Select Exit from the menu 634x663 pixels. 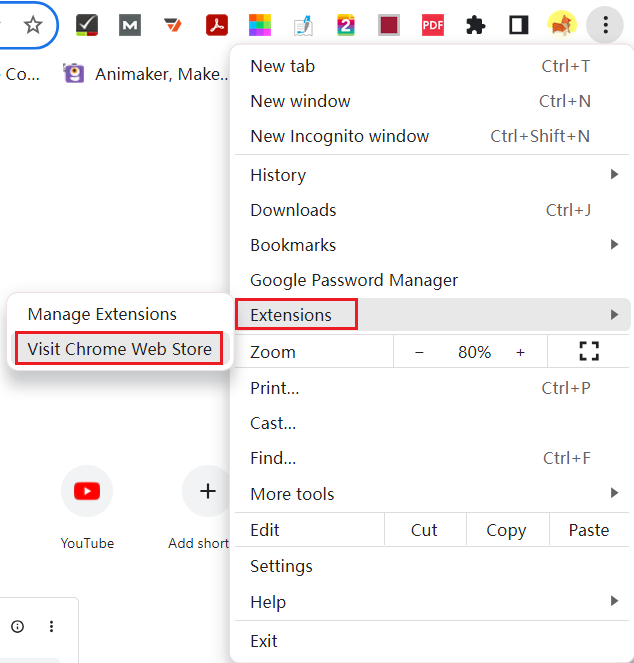pos(431,641)
